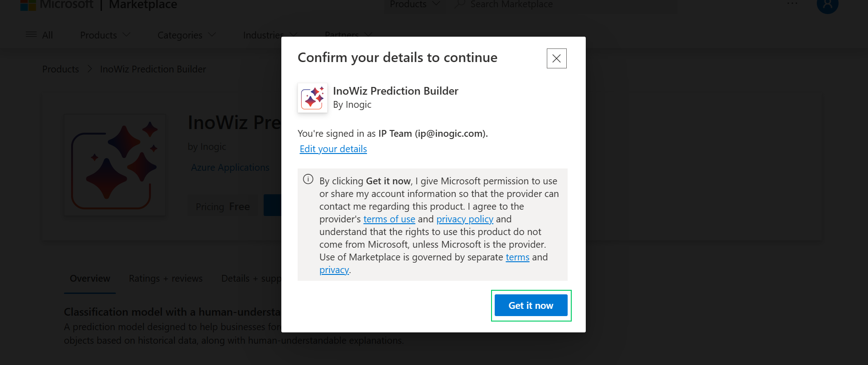Click the info icon beside the consent text
The width and height of the screenshot is (868, 365).
(x=308, y=179)
